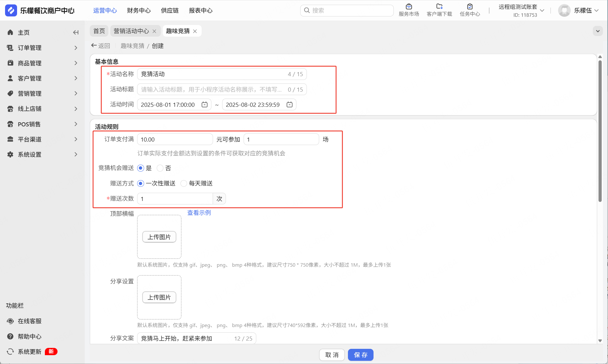Open 帮助中心 help center
The height and width of the screenshot is (364, 608).
[x=29, y=337]
